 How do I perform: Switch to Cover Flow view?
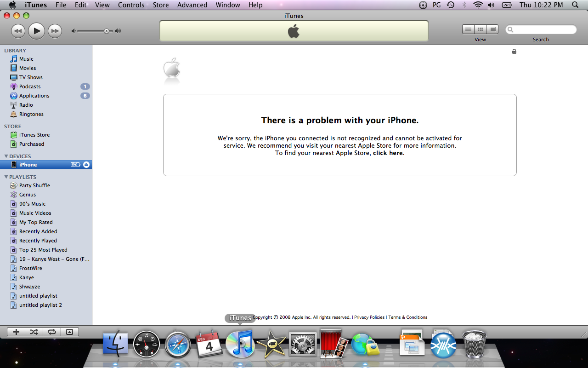click(x=492, y=29)
